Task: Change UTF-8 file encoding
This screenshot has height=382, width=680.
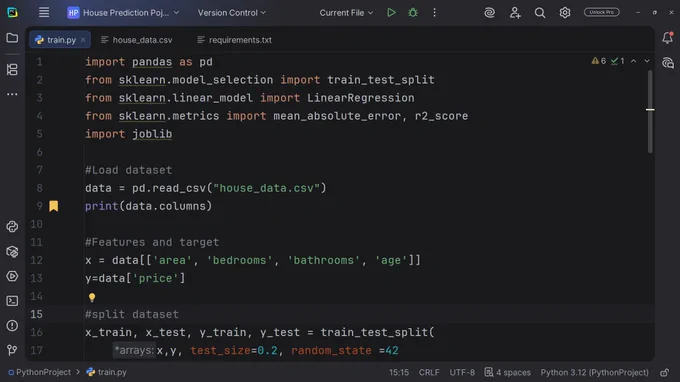Action: [x=462, y=372]
